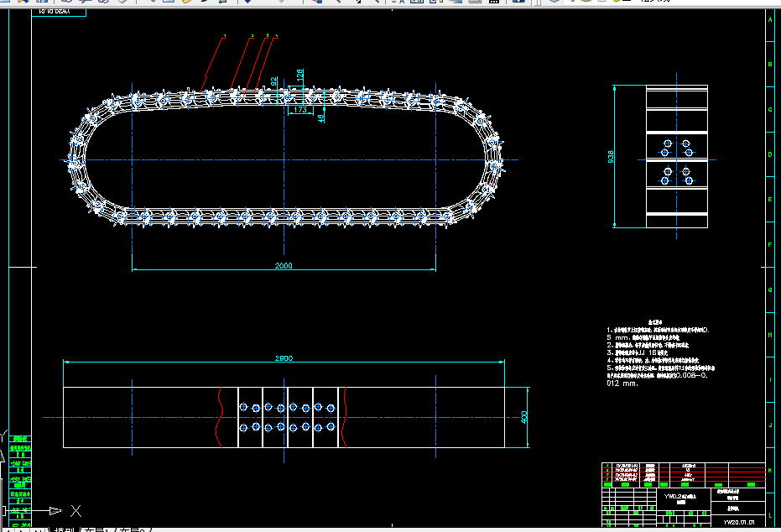
Task: Switch to the 模型 (Model) tab
Action: click(x=65, y=530)
